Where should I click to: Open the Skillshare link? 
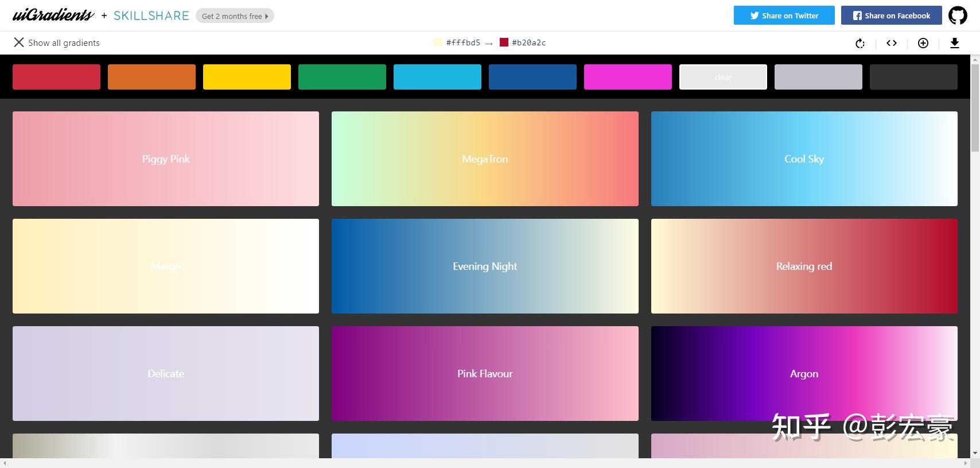pos(151,16)
